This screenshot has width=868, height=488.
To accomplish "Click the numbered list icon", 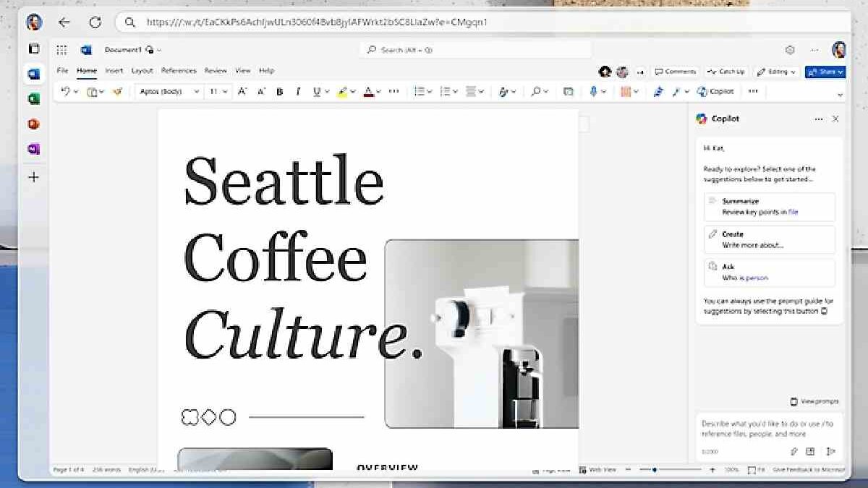I will tap(445, 92).
